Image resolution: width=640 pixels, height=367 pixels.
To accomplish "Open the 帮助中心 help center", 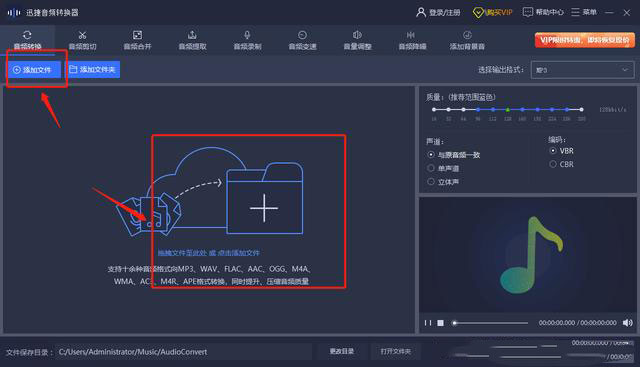I will tap(543, 12).
